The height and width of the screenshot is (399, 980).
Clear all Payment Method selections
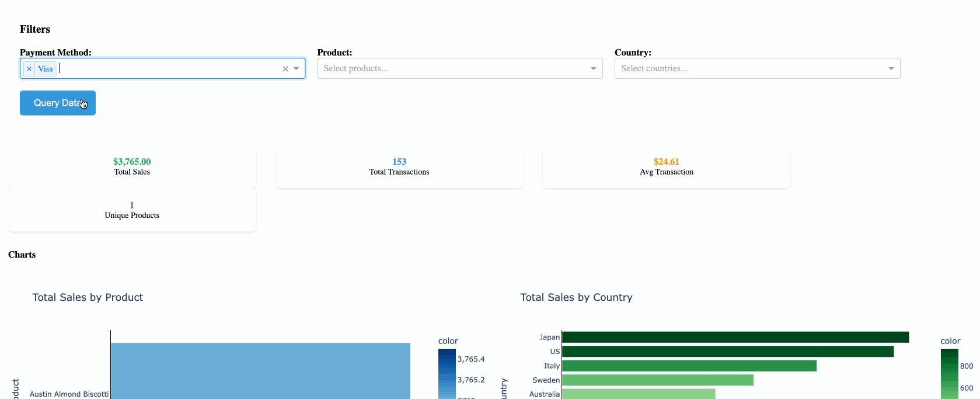[x=285, y=69]
